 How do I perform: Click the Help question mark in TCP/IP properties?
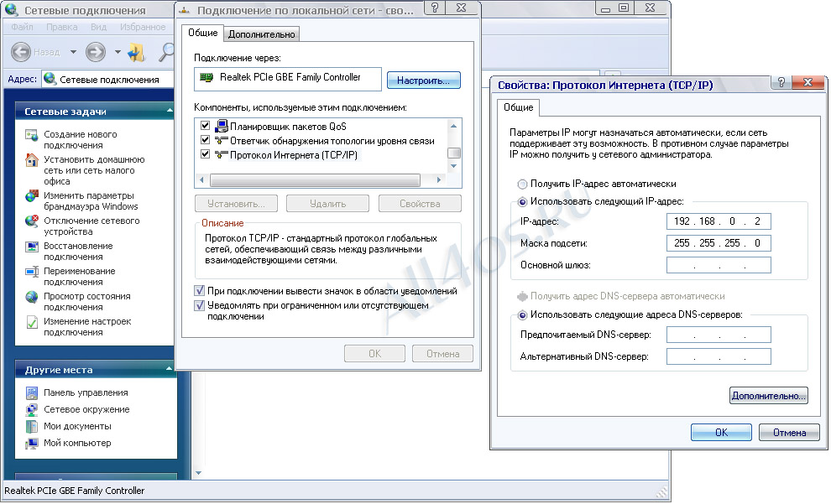coord(781,82)
